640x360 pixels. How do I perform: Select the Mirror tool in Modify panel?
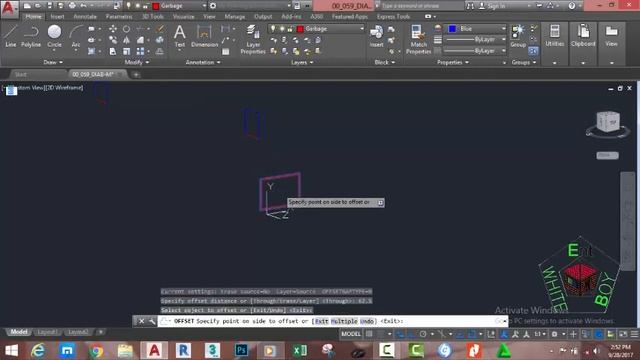127,40
